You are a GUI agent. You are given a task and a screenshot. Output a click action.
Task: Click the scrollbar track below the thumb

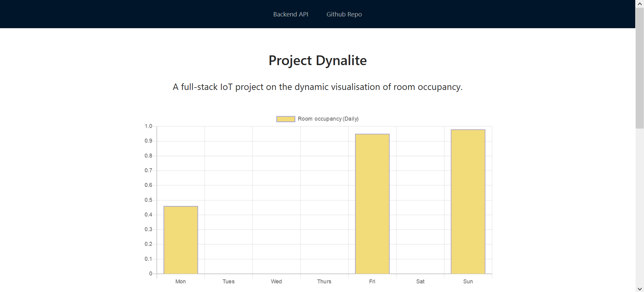point(640,206)
